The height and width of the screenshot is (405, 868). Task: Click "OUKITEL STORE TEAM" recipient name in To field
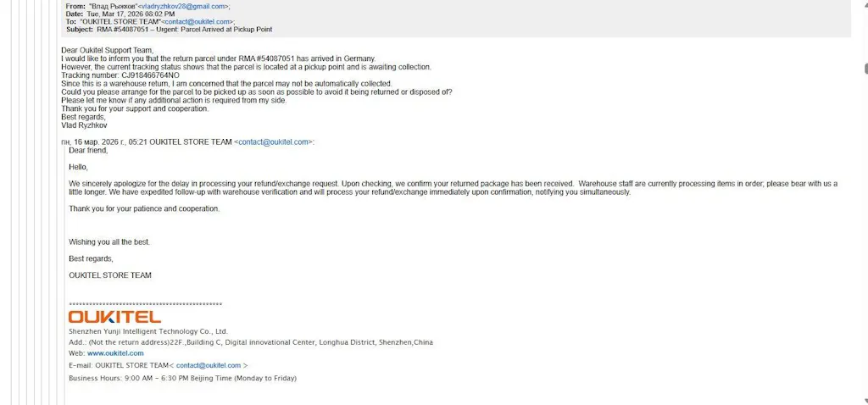[x=124, y=22]
